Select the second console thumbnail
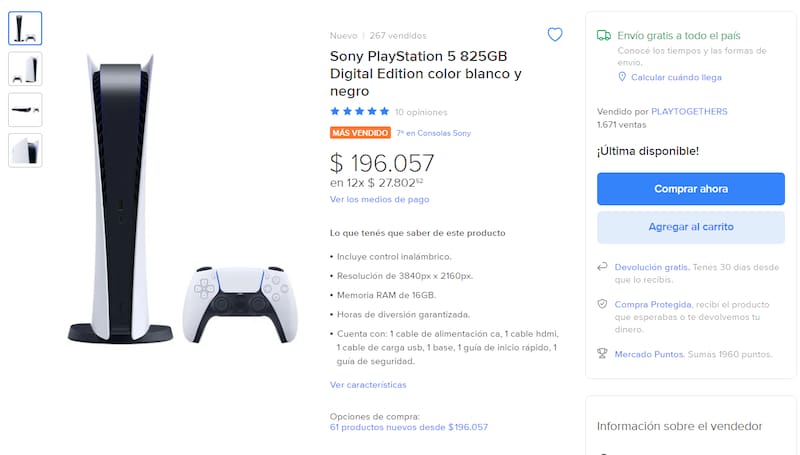 pyautogui.click(x=25, y=68)
